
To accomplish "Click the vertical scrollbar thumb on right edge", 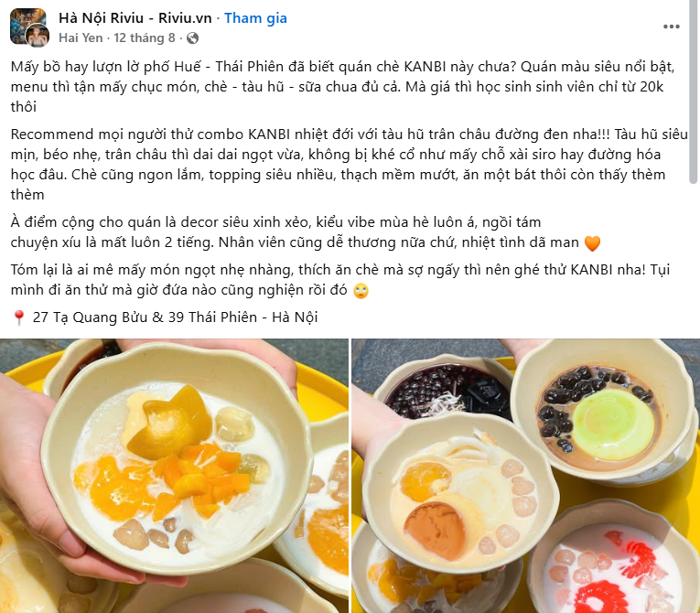I will pos(693,92).
